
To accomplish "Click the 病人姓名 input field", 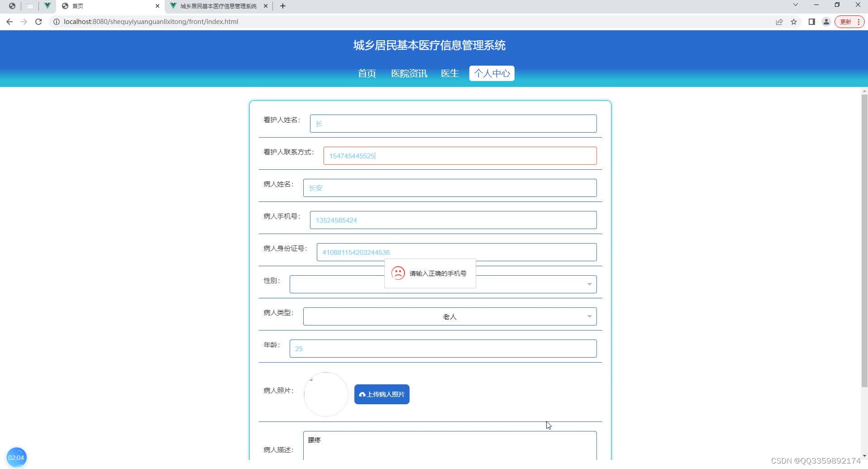I will (x=450, y=188).
